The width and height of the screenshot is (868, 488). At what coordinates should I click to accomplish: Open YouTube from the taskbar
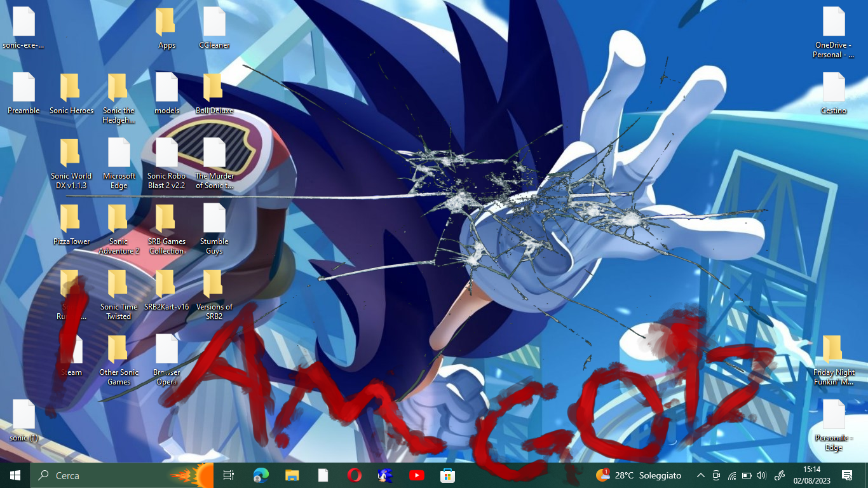point(416,475)
